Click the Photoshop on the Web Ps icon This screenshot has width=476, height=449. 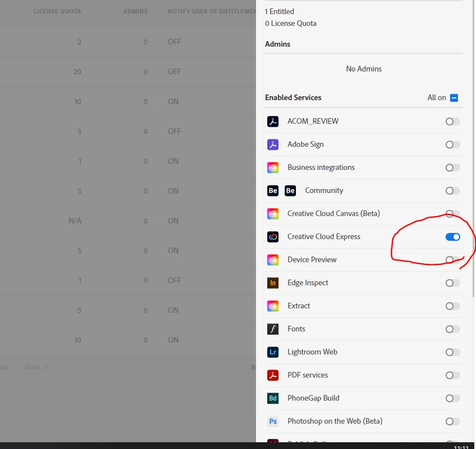273,421
